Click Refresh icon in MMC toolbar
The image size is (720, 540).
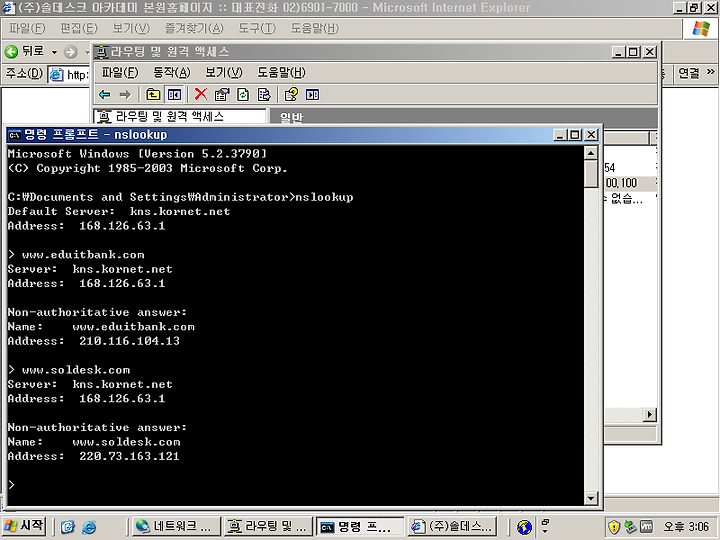(243, 95)
